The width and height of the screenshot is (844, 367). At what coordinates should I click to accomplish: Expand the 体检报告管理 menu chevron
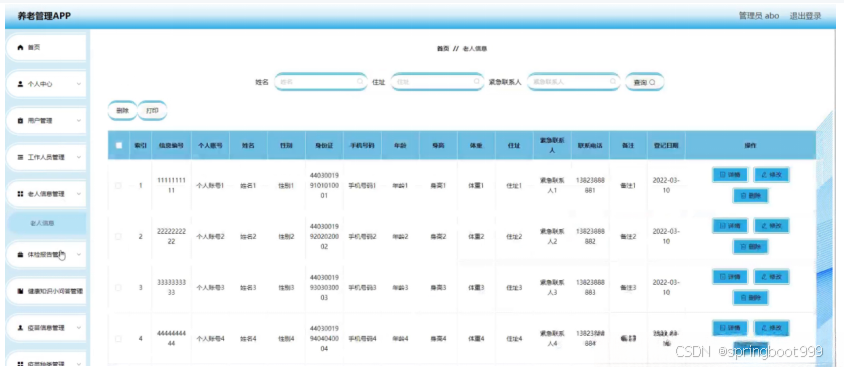click(x=79, y=255)
